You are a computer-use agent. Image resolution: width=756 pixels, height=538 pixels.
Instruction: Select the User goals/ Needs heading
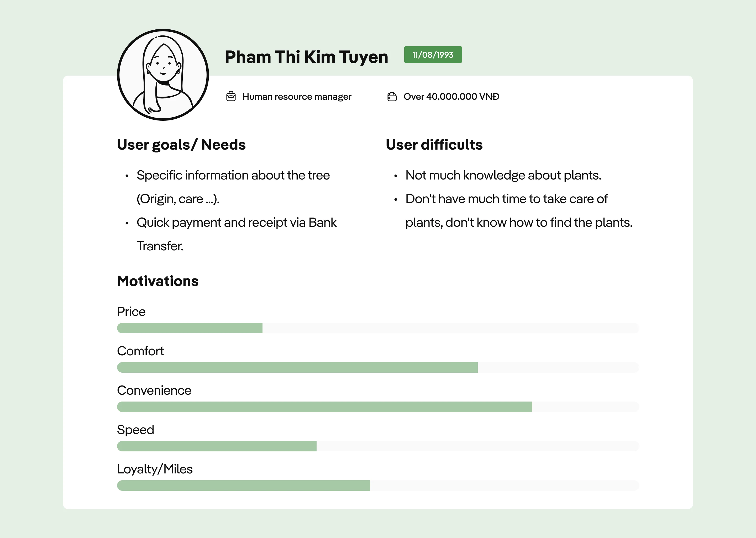pos(182,145)
